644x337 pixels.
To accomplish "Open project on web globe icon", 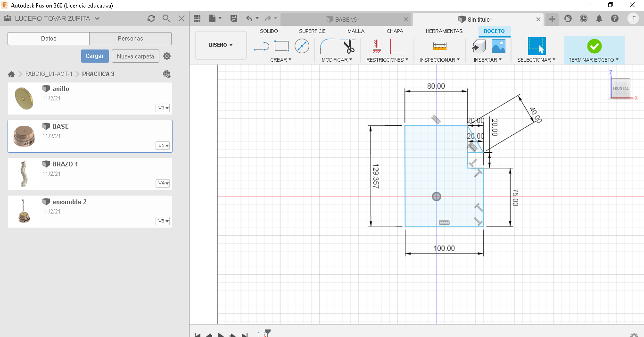I will click(x=167, y=74).
